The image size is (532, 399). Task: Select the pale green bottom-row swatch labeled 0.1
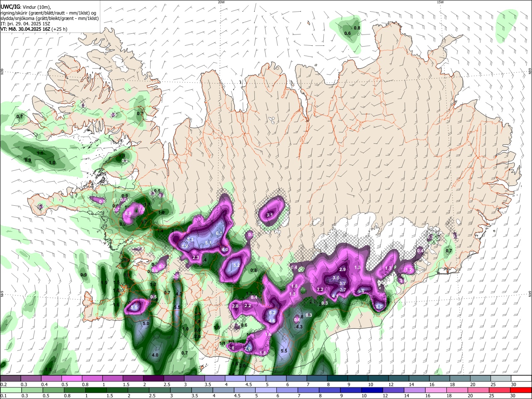tap(11, 390)
